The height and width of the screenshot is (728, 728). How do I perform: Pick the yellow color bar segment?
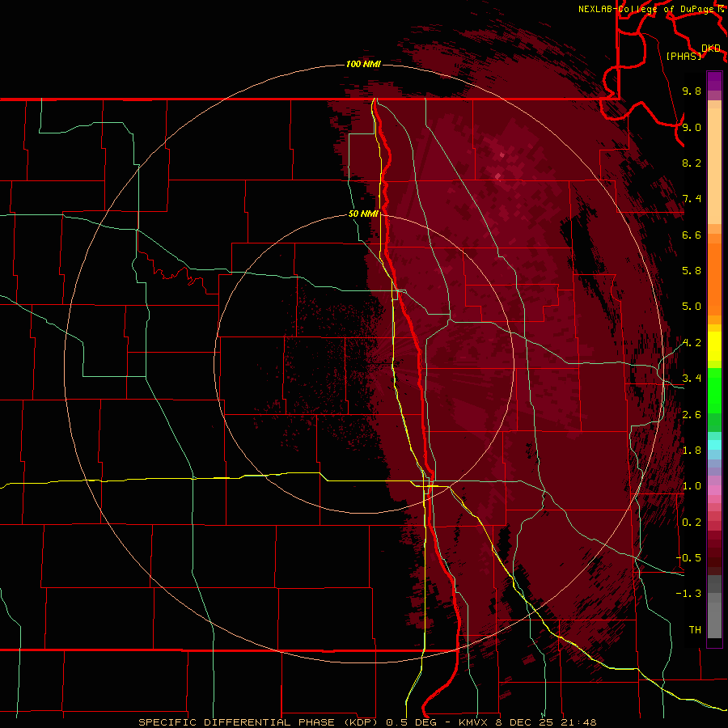pyautogui.click(x=714, y=346)
